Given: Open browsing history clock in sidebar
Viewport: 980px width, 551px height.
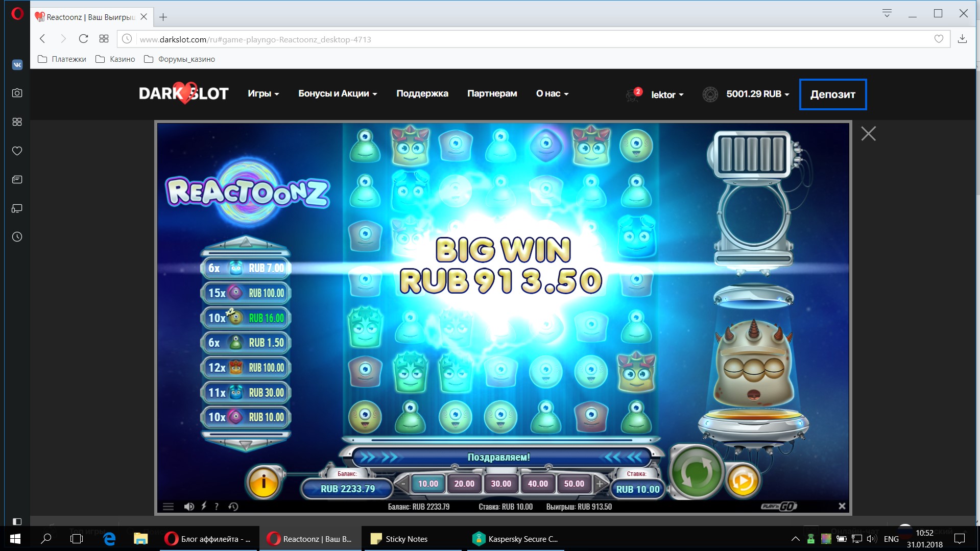Looking at the screenshot, I should (17, 237).
